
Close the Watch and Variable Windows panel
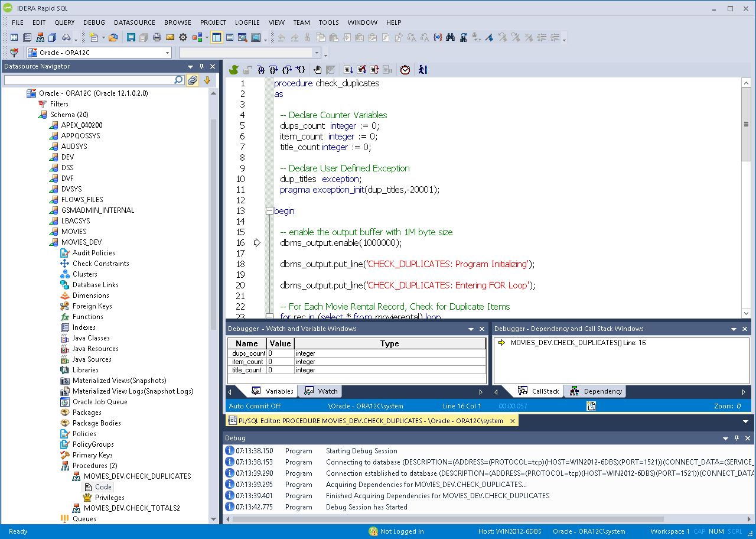point(482,329)
